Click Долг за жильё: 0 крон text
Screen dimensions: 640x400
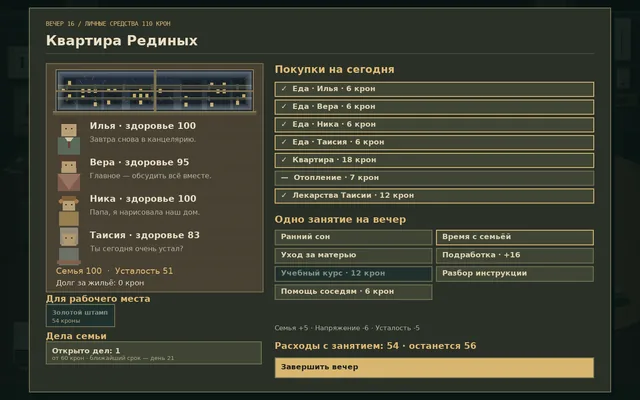click(x=100, y=283)
